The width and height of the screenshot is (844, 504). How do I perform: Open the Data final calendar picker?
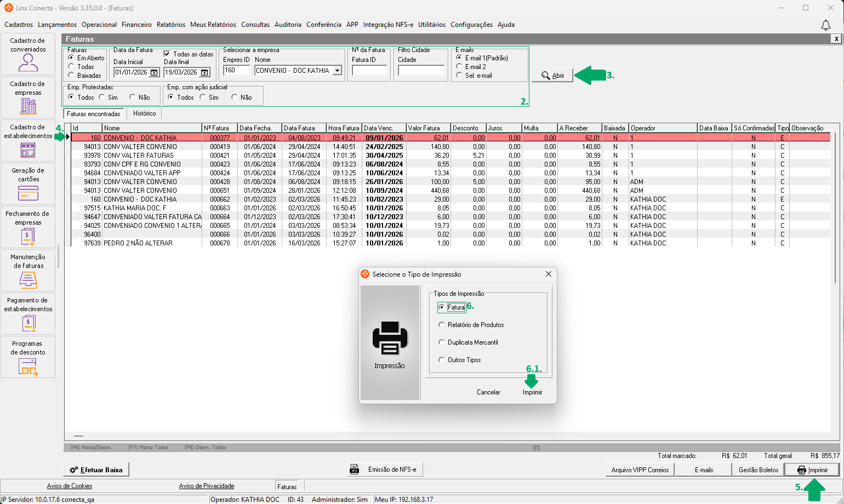(204, 72)
